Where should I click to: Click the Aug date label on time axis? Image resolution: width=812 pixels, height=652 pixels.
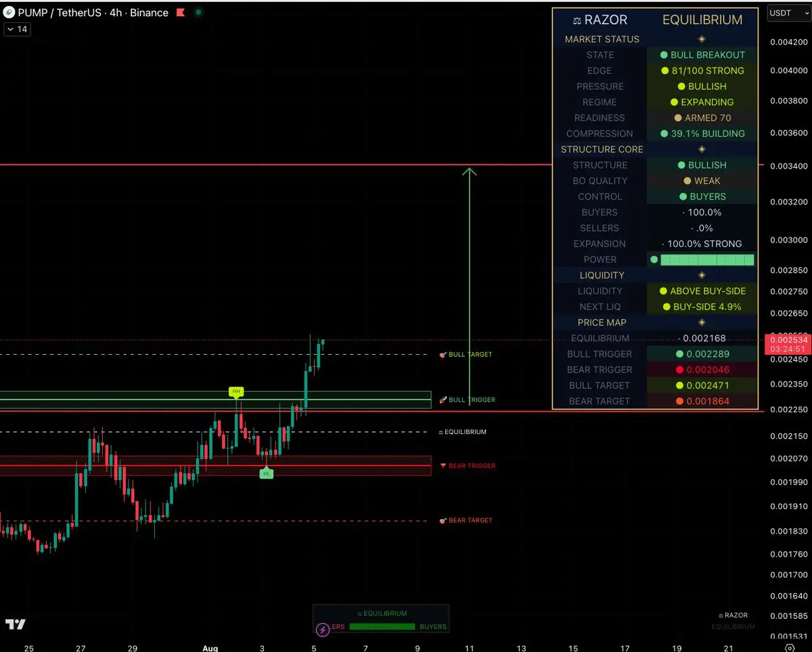210,648
